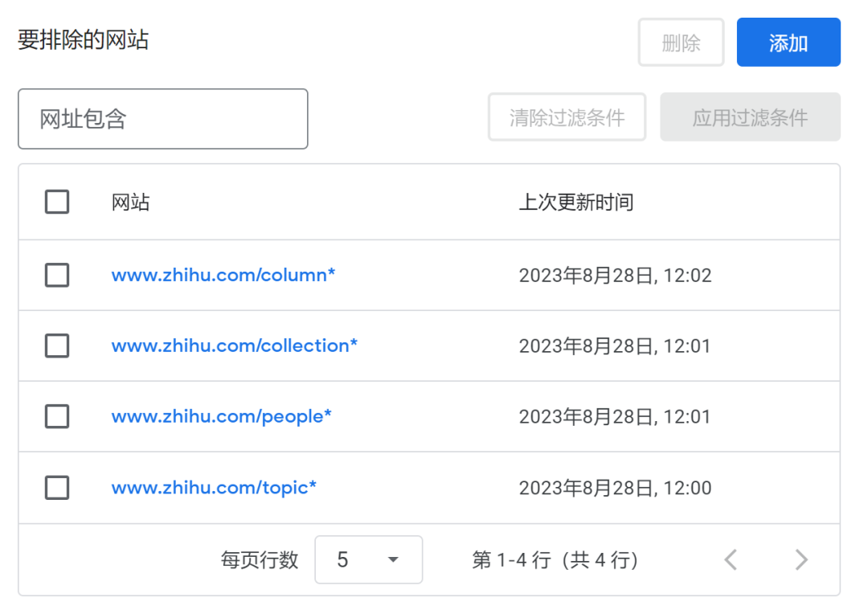Tick the select-all checkbox in the header row
Image resolution: width=868 pixels, height=614 pixels.
tap(57, 202)
